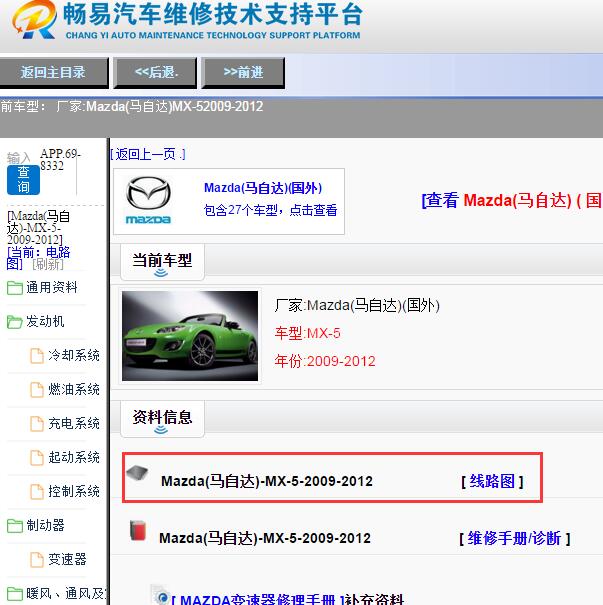Image resolution: width=603 pixels, height=605 pixels.
Task: Open Mazda(马自达)(国外) brand link
Action: tap(263, 188)
